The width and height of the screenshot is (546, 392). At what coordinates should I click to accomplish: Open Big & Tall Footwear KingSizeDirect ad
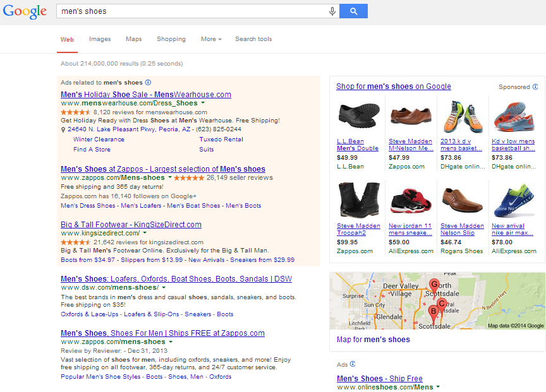(x=131, y=225)
